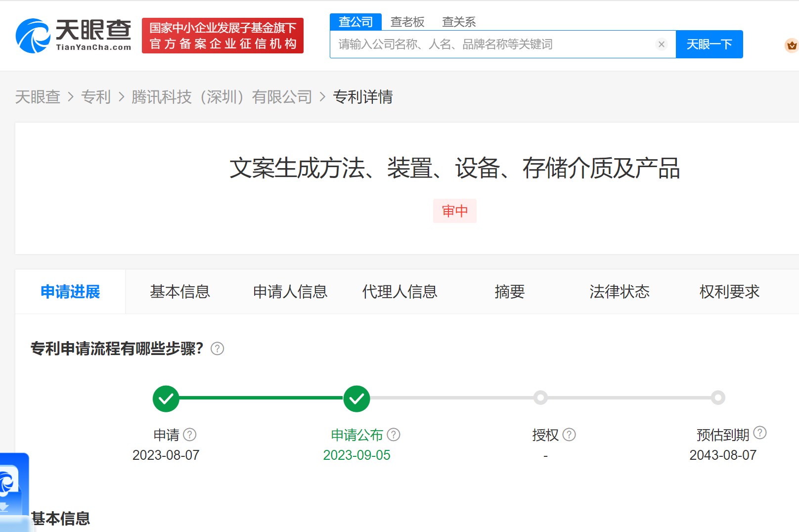Show help for patent application process steps
The width and height of the screenshot is (799, 532).
coord(217,349)
